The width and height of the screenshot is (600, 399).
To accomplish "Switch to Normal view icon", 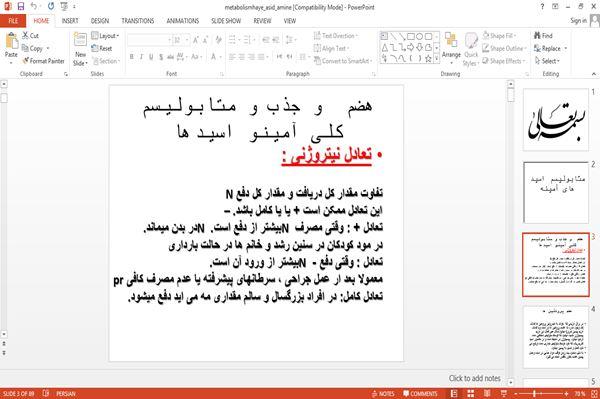I will [454, 394].
